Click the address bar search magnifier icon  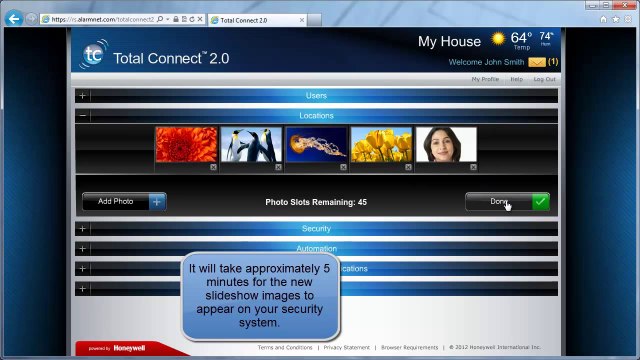(160, 19)
